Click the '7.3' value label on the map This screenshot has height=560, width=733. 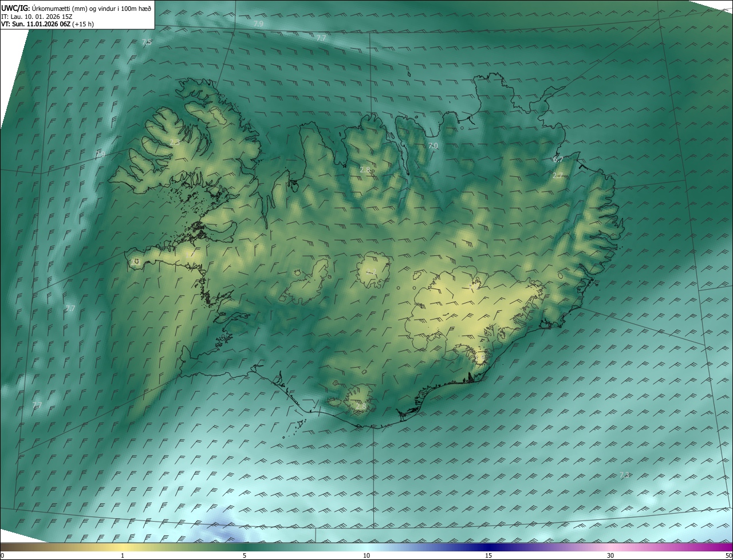coord(624,475)
